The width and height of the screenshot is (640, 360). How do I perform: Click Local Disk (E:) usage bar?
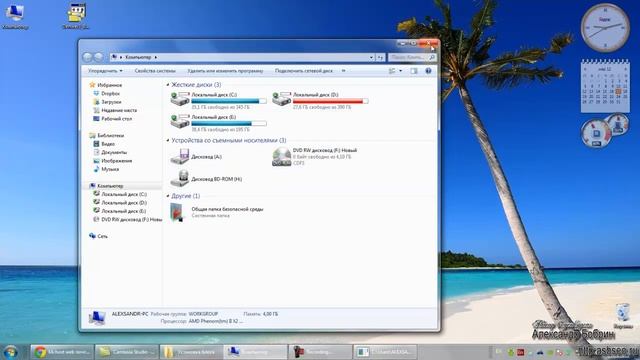click(229, 123)
